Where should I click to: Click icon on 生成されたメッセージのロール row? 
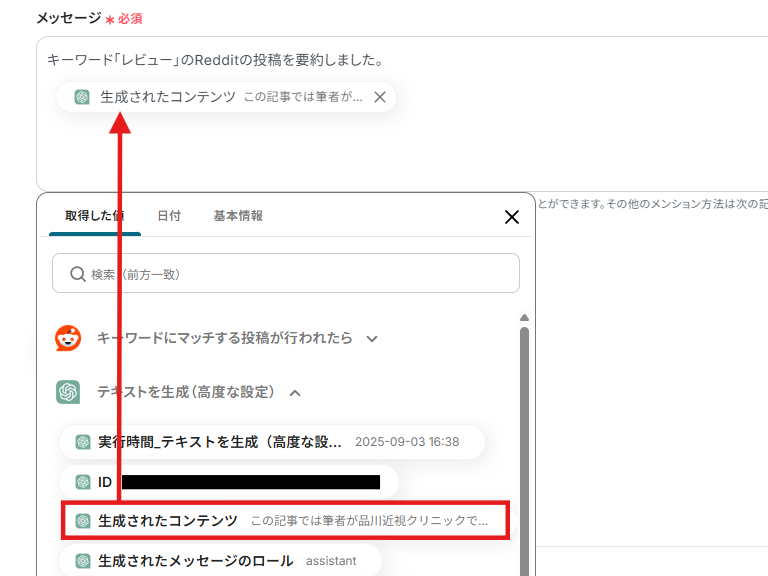coord(83,561)
